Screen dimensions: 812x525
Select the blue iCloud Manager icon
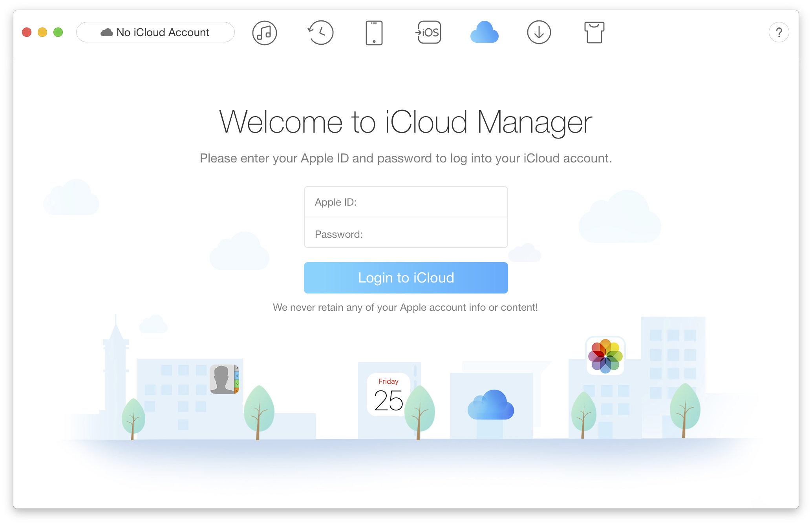tap(484, 32)
